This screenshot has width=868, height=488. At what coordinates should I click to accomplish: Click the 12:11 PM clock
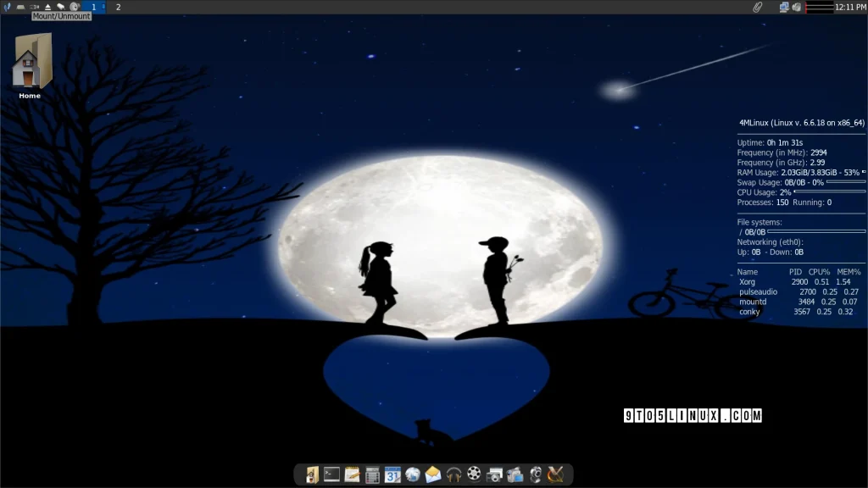pos(850,7)
